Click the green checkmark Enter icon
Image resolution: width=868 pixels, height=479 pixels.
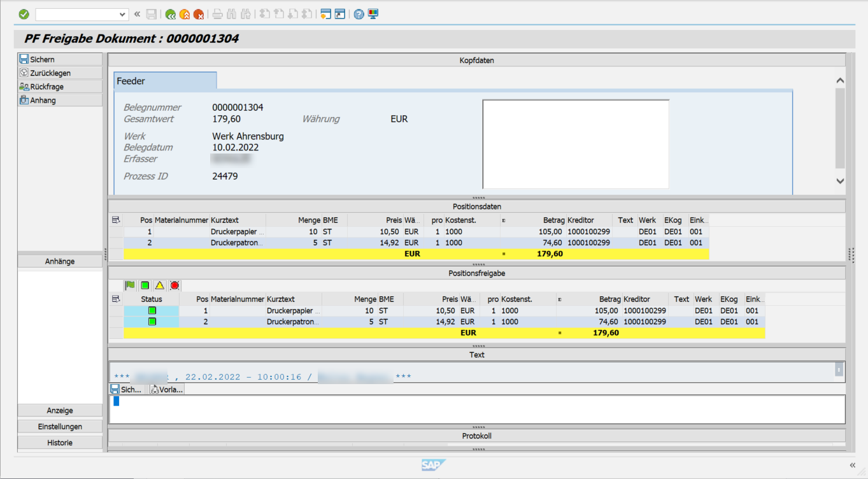click(23, 13)
